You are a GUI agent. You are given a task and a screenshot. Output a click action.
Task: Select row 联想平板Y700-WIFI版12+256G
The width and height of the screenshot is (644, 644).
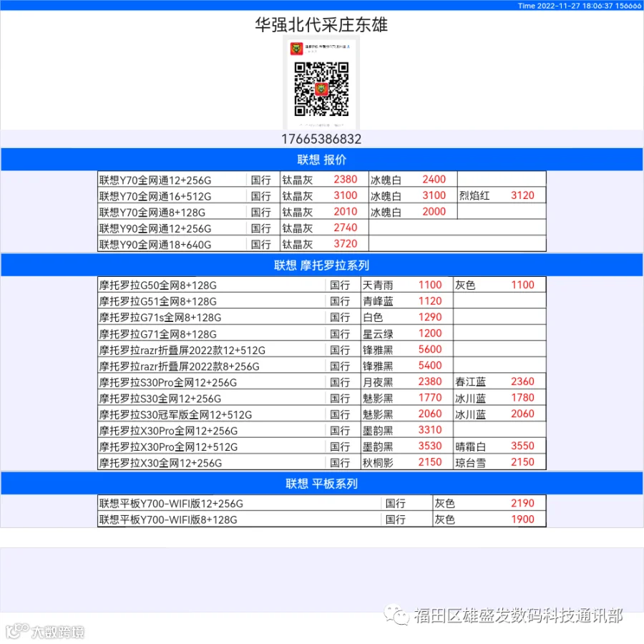point(321,503)
